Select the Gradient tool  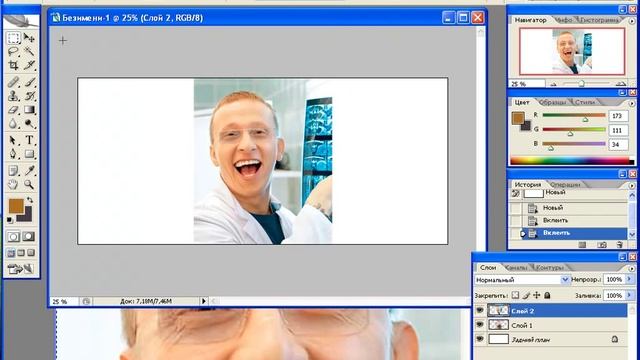[x=29, y=110]
